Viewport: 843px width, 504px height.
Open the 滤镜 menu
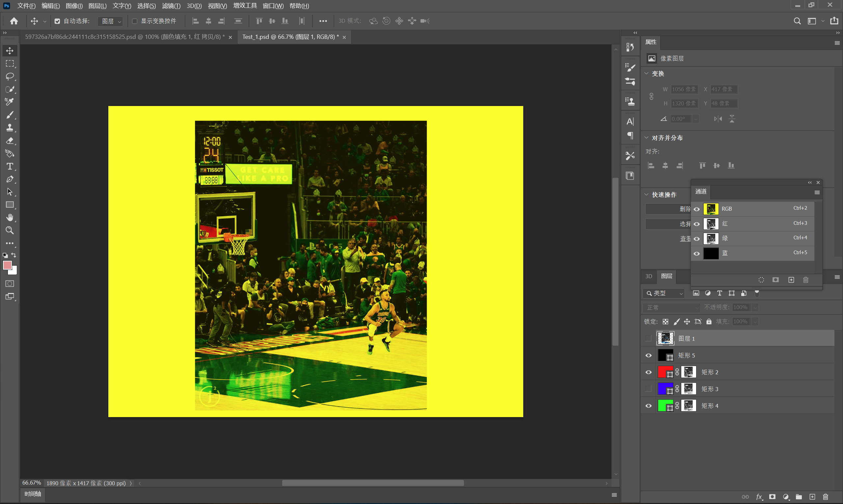point(171,6)
